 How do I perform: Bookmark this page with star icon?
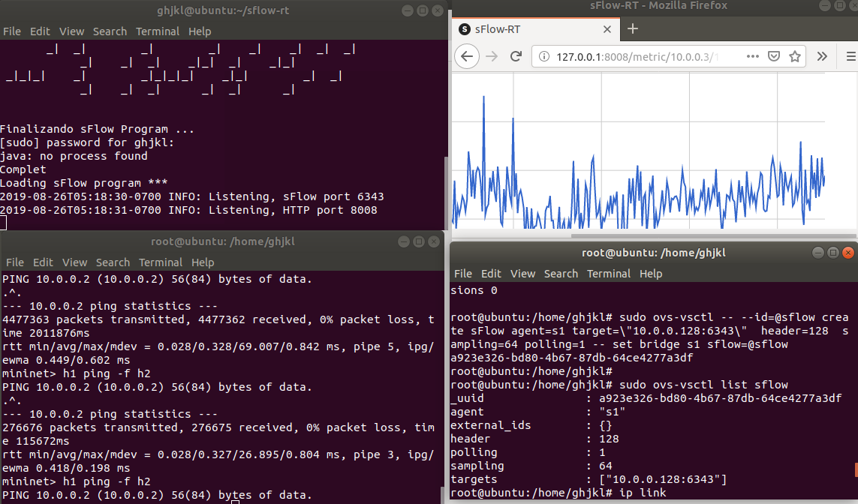pyautogui.click(x=794, y=56)
